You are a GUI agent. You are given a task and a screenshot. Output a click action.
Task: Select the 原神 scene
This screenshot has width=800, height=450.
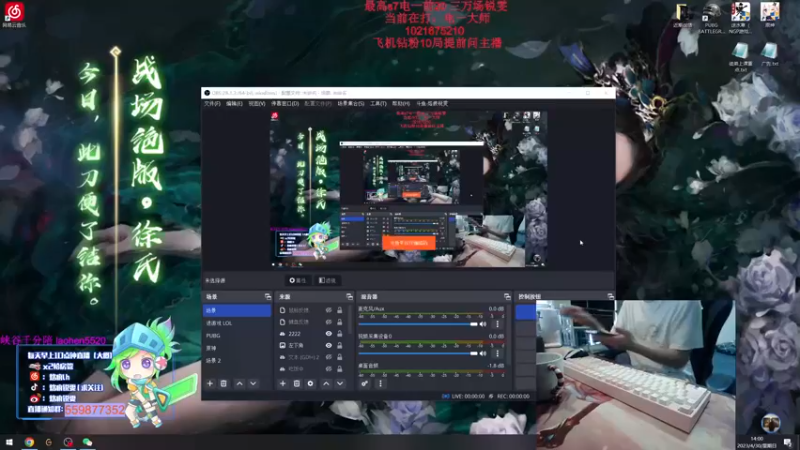237,348
